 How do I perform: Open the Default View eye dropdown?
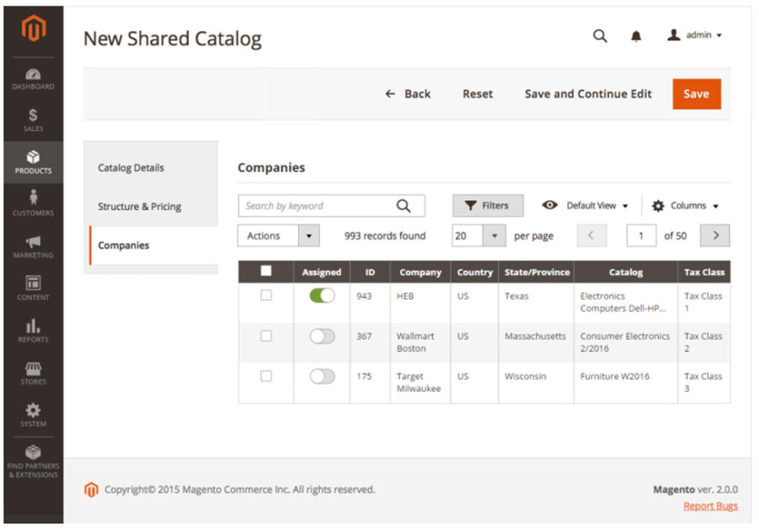coord(585,206)
